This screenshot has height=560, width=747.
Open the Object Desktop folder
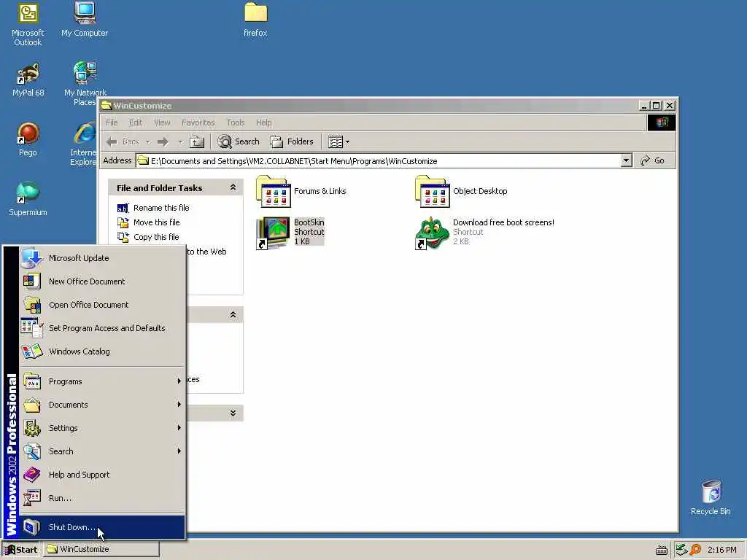pos(461,192)
